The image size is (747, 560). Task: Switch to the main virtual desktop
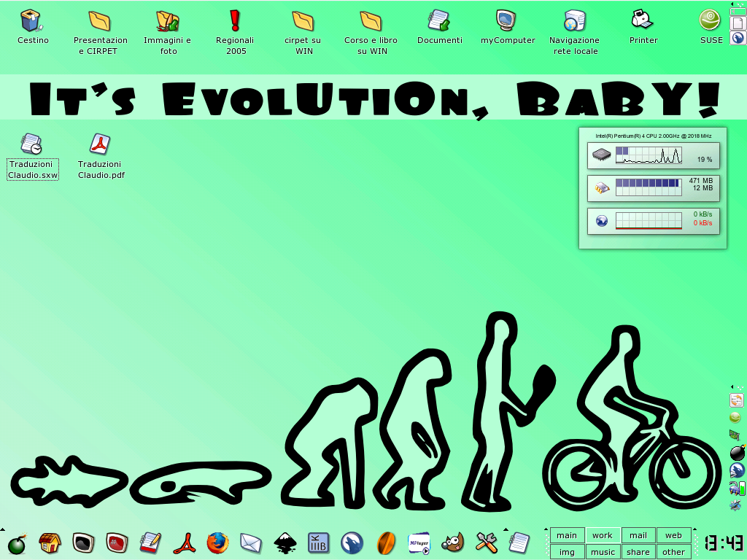tap(567, 535)
